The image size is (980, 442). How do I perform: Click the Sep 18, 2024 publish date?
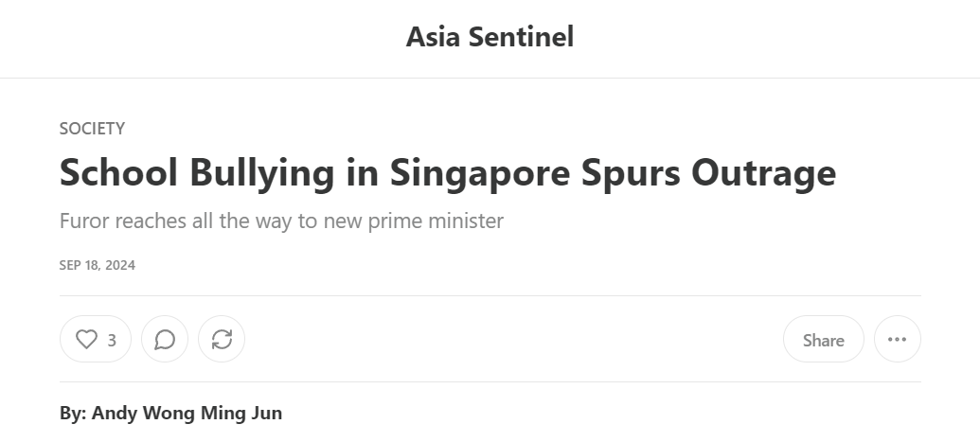point(98,265)
